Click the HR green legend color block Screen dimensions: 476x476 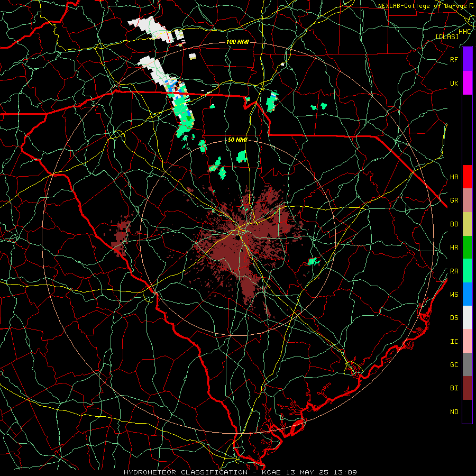[x=467, y=248]
